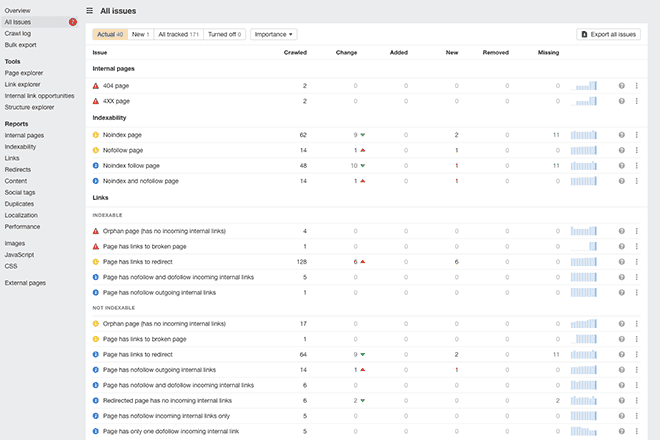This screenshot has height=440, width=660.
Task: Click the document icon in Export all issues
Action: 584,34
